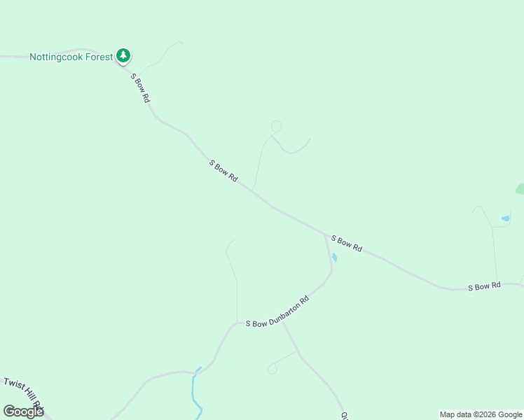Open the Nottingcook Forest place label
524x420 pixels.
[71, 57]
